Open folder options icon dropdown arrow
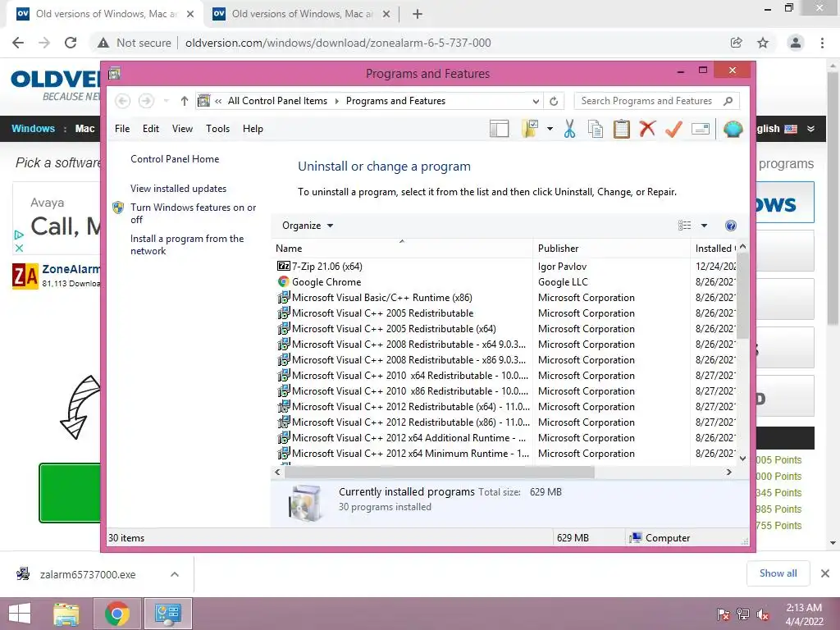The image size is (840, 630). coord(550,129)
